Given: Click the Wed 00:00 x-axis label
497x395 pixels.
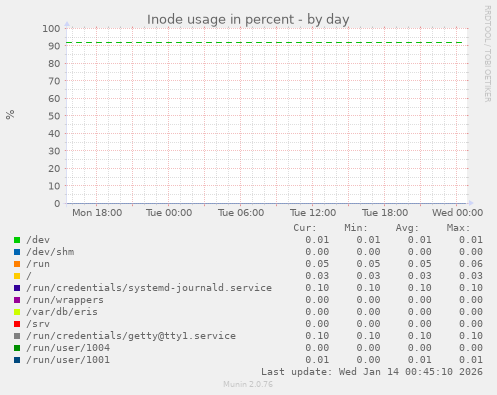Looking at the screenshot, I should (457, 213).
